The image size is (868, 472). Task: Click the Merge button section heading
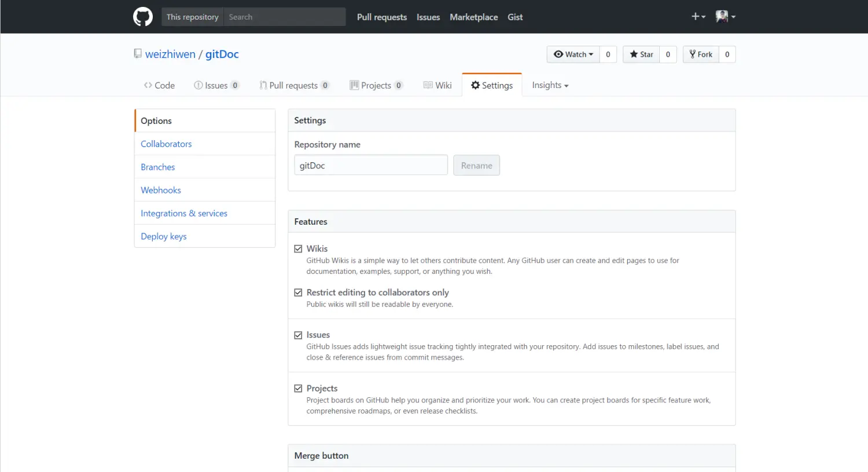click(321, 456)
